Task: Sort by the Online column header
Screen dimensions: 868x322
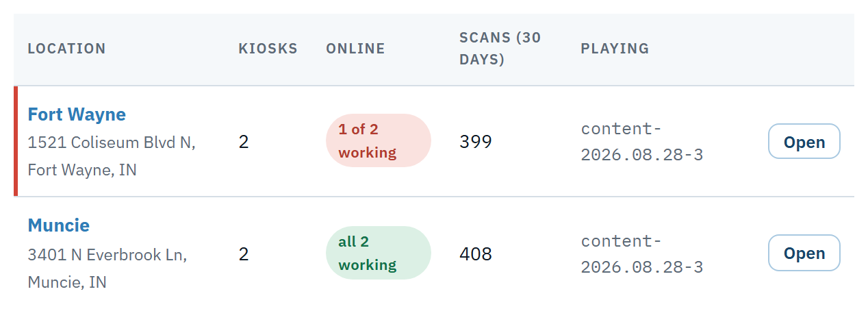Action: [x=355, y=49]
